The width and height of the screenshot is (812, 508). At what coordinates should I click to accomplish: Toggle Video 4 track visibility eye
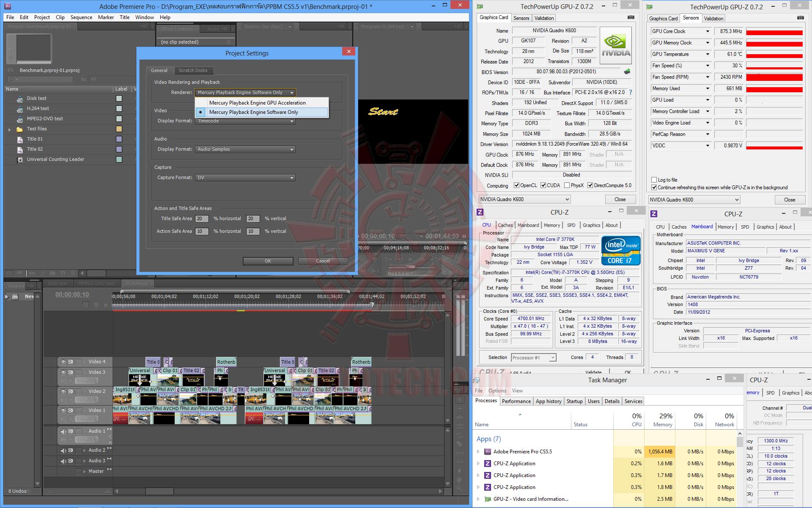click(x=63, y=362)
